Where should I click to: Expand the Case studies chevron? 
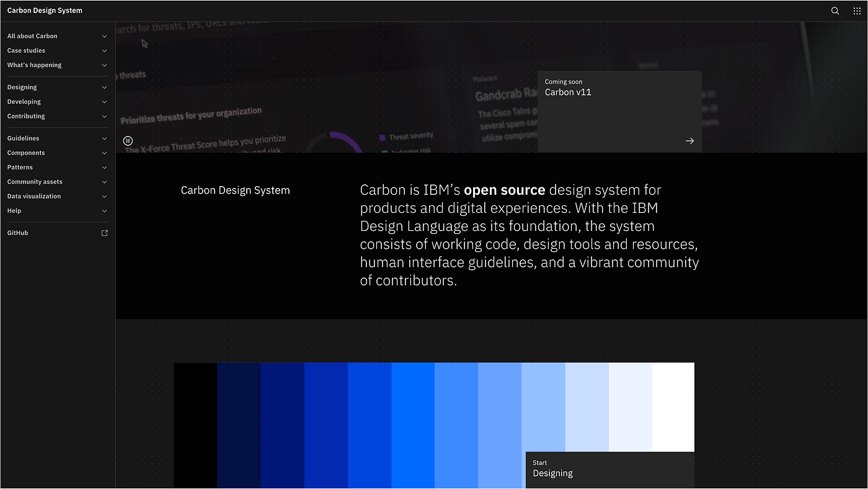(x=104, y=51)
